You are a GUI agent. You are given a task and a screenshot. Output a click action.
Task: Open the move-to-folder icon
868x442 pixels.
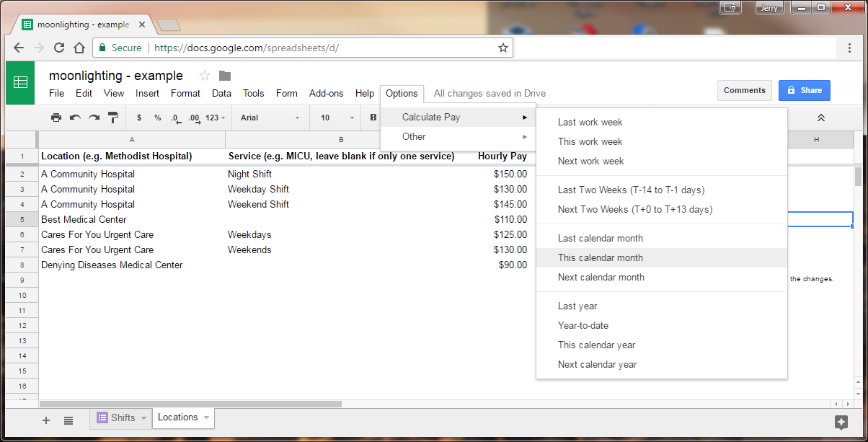(x=225, y=76)
